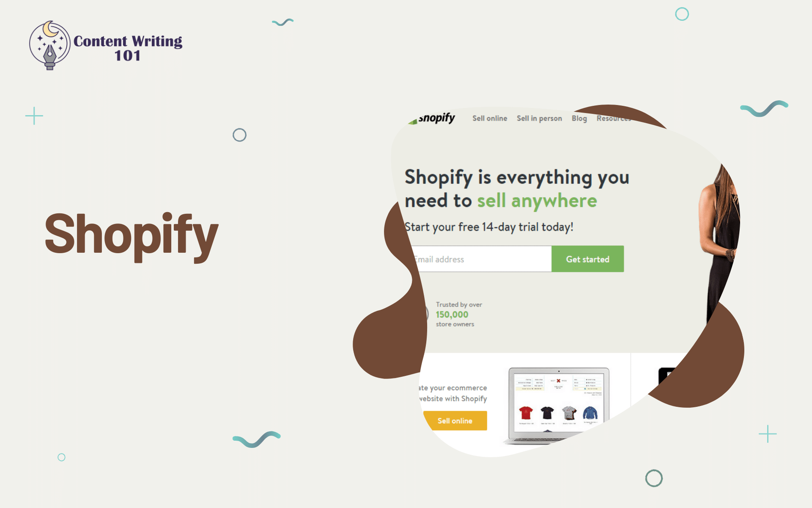Click the circle icon mid left
Viewport: 812px width, 508px height.
click(x=239, y=135)
